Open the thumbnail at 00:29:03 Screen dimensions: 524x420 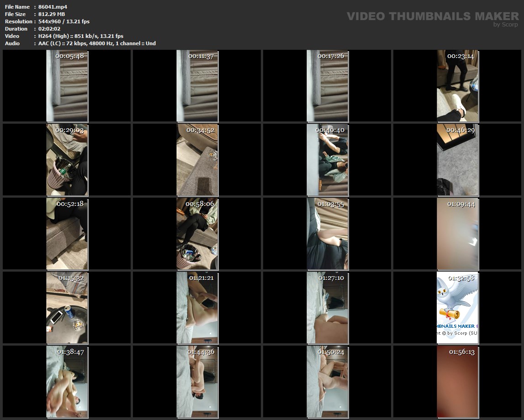[67, 160]
